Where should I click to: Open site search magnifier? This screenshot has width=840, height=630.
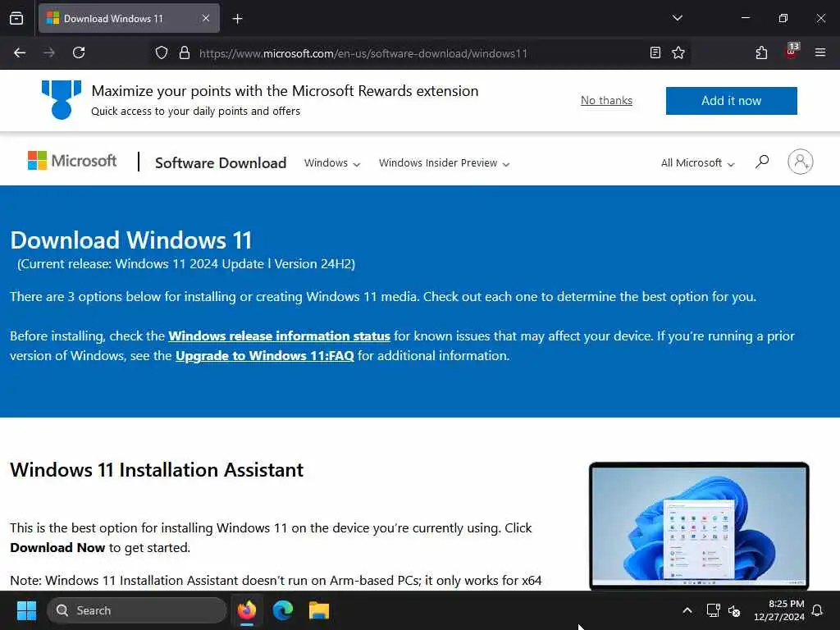click(762, 162)
